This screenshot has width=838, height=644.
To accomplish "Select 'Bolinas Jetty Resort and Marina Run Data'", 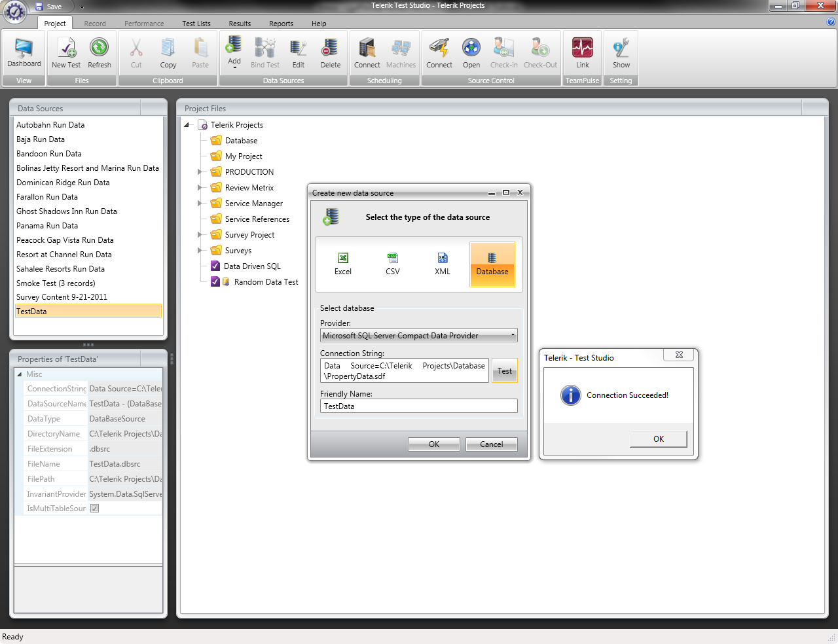I will (88, 168).
